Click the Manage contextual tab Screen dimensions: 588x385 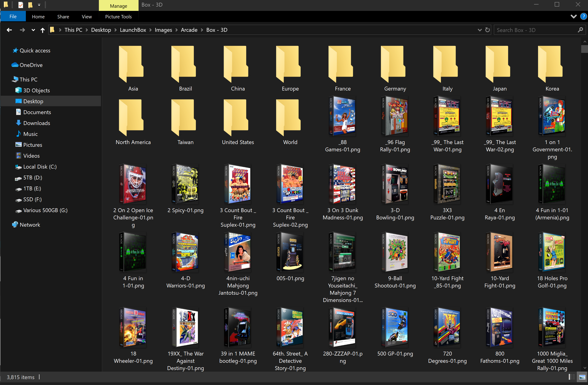coord(119,6)
